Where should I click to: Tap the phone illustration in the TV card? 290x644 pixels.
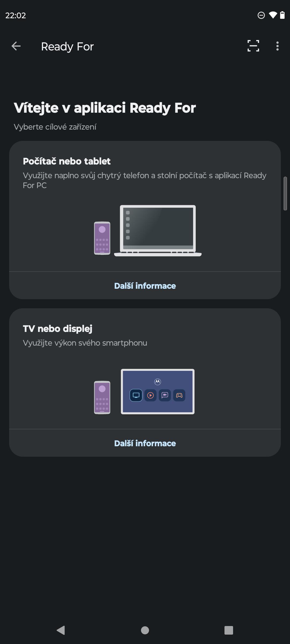[102, 397]
